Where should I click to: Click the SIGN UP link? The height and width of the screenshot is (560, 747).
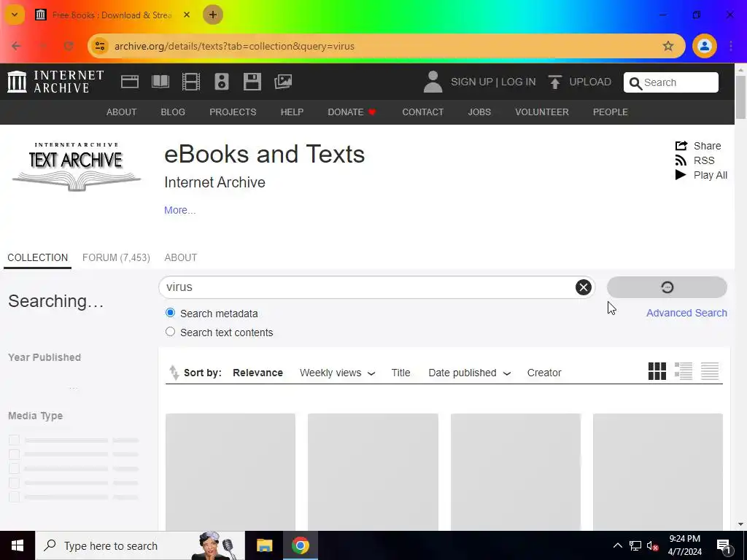(x=472, y=82)
